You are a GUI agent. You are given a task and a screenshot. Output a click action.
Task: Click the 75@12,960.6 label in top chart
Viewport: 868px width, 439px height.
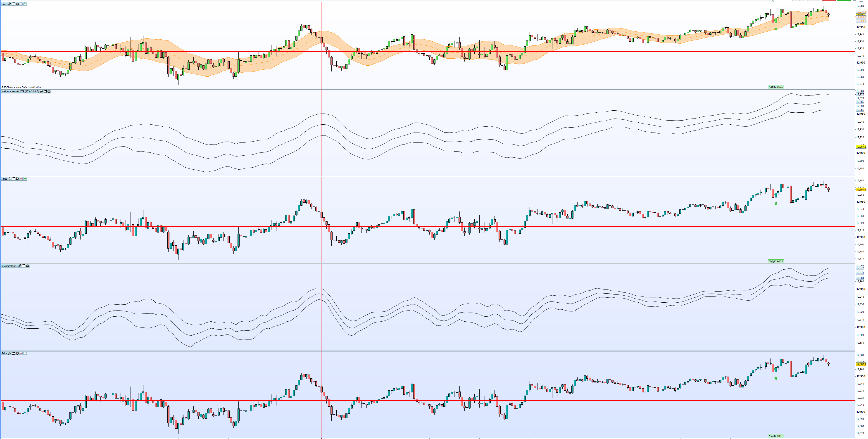(x=775, y=87)
